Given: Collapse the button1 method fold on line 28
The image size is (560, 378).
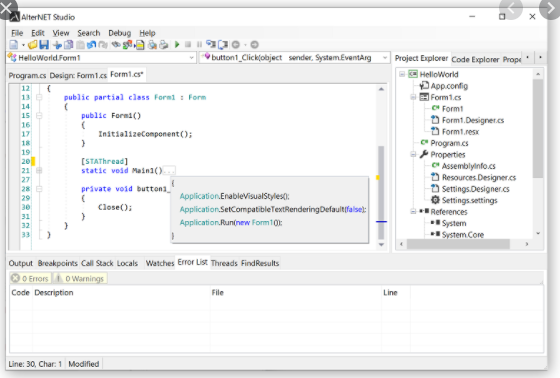Looking at the screenshot, I should 39,189.
